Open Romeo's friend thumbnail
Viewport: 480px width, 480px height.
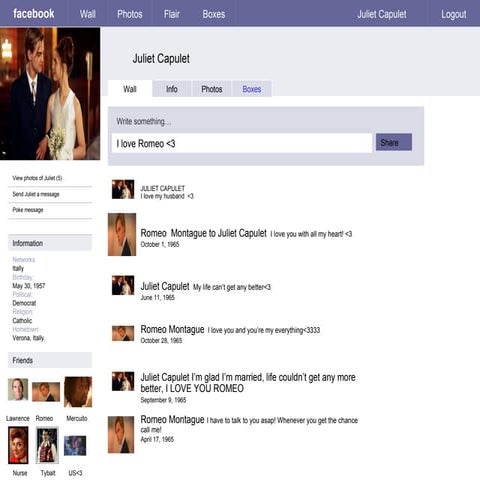click(46, 392)
